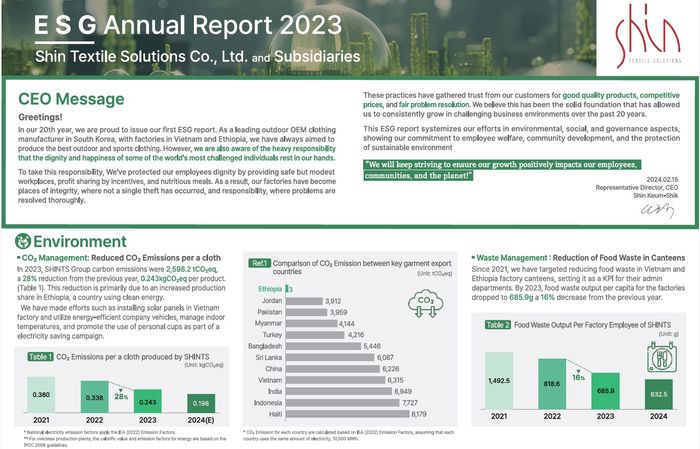Click the food waste bar 685.9
This screenshot has height=449, width=700.
click(605, 391)
